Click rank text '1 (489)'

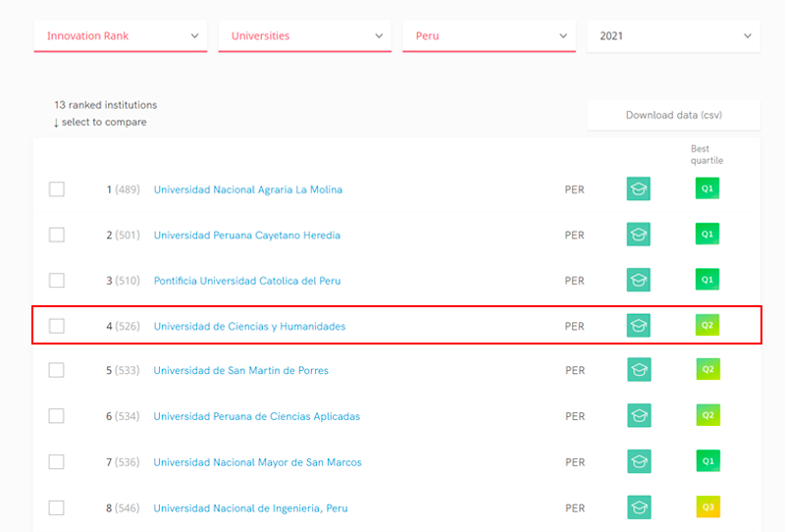point(124,189)
